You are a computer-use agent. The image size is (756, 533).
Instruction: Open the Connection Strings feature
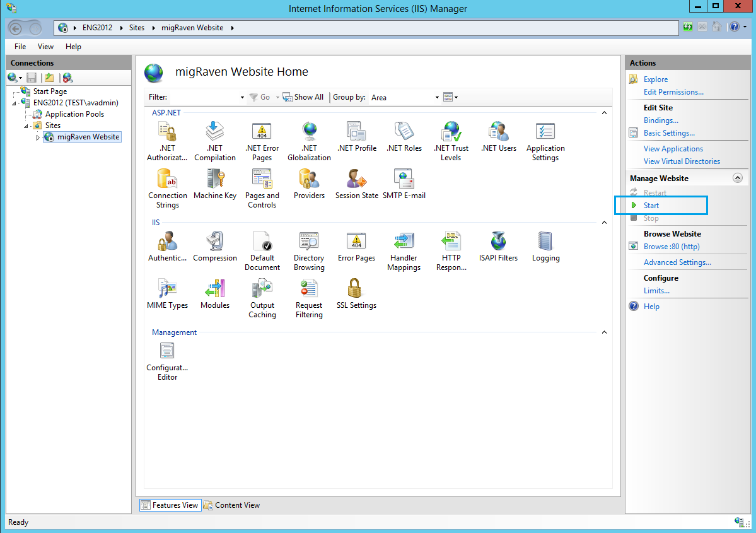click(x=167, y=188)
